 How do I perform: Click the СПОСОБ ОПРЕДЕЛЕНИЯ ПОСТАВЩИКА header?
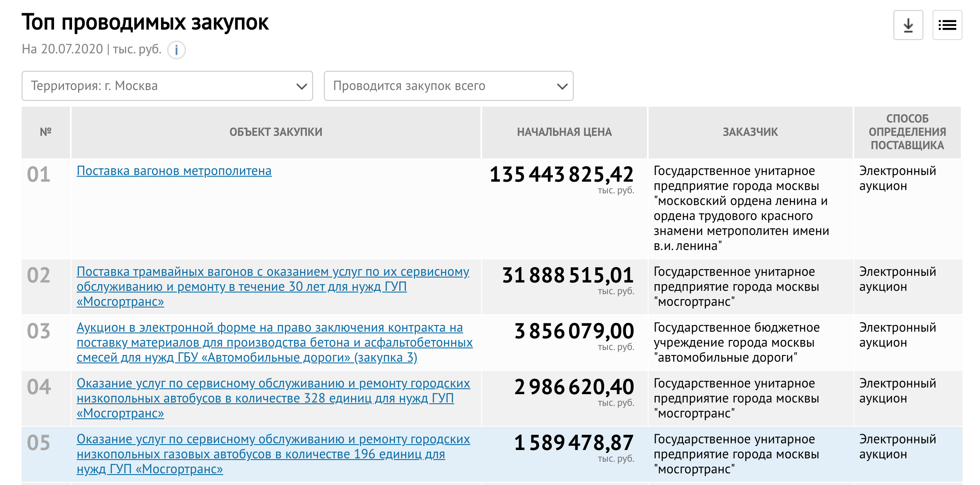(x=907, y=132)
